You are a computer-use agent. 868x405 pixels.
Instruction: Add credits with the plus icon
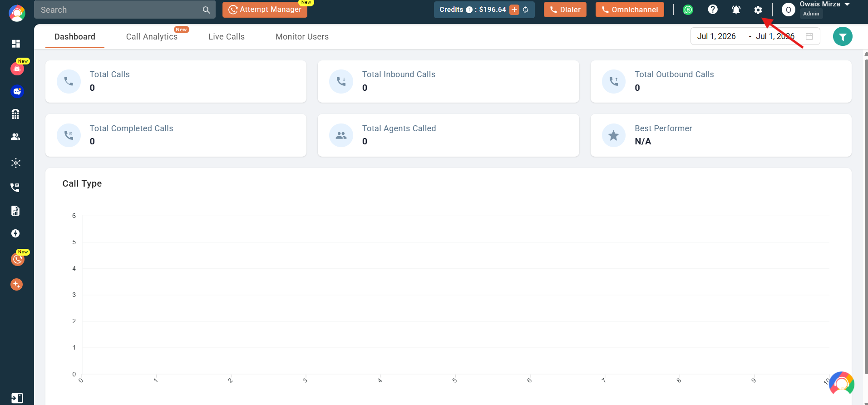(514, 10)
